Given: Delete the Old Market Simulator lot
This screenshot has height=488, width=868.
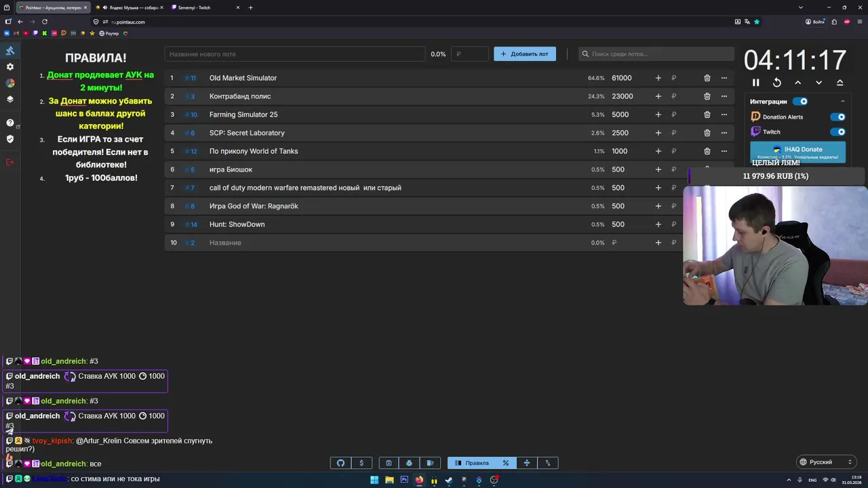Looking at the screenshot, I should pos(707,78).
